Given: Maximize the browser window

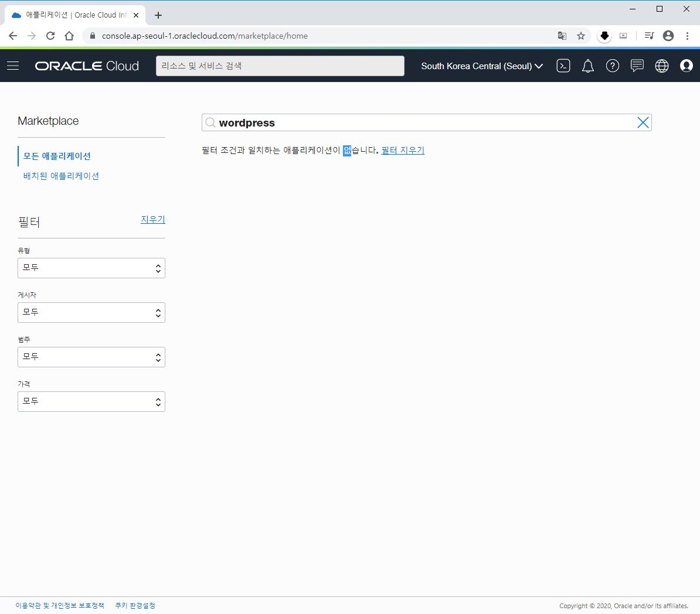Looking at the screenshot, I should pos(660,9).
